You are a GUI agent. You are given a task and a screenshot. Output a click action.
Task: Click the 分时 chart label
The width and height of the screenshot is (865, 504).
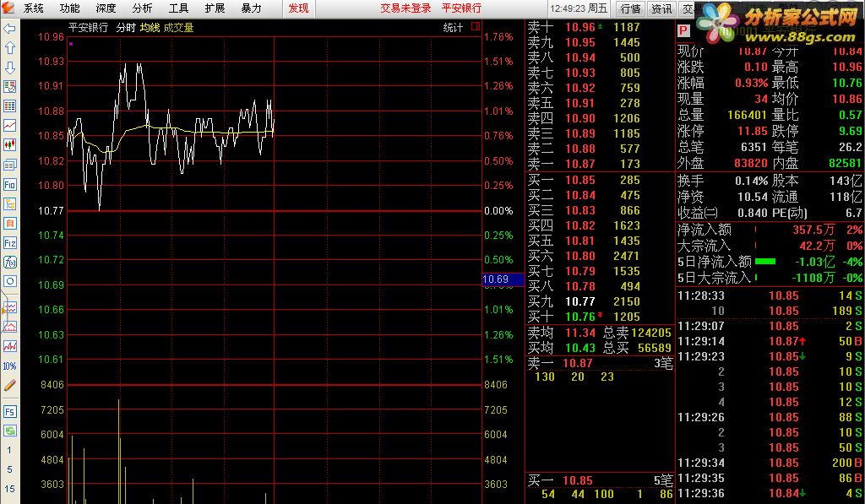[x=126, y=28]
